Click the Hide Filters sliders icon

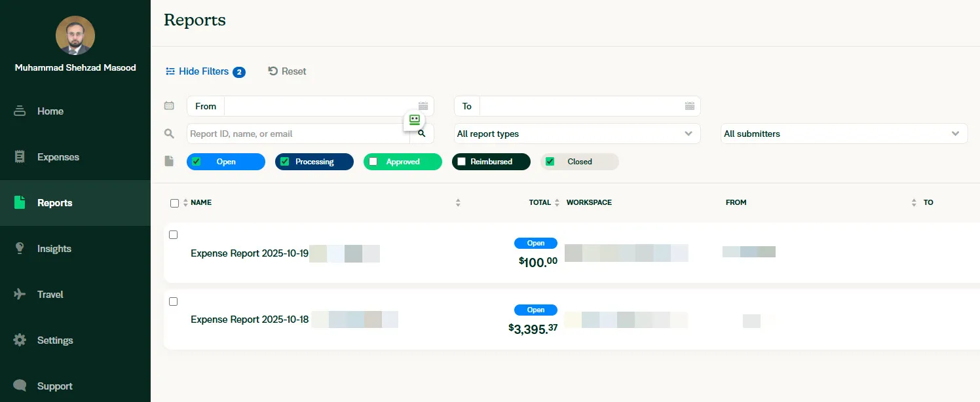[x=170, y=71]
